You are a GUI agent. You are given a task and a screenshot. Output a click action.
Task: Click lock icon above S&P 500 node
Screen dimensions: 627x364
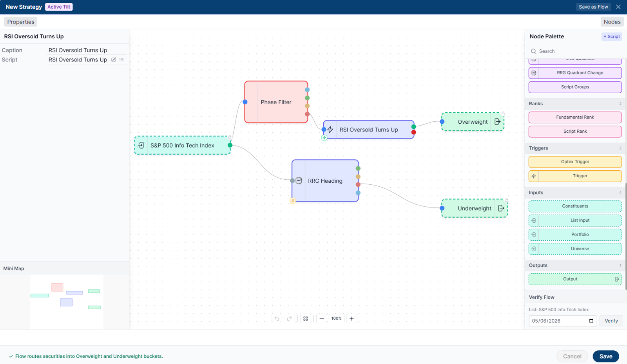pyautogui.click(x=230, y=137)
